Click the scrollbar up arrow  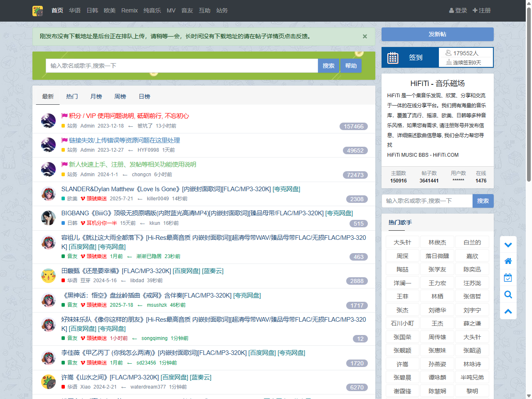(529, 3)
